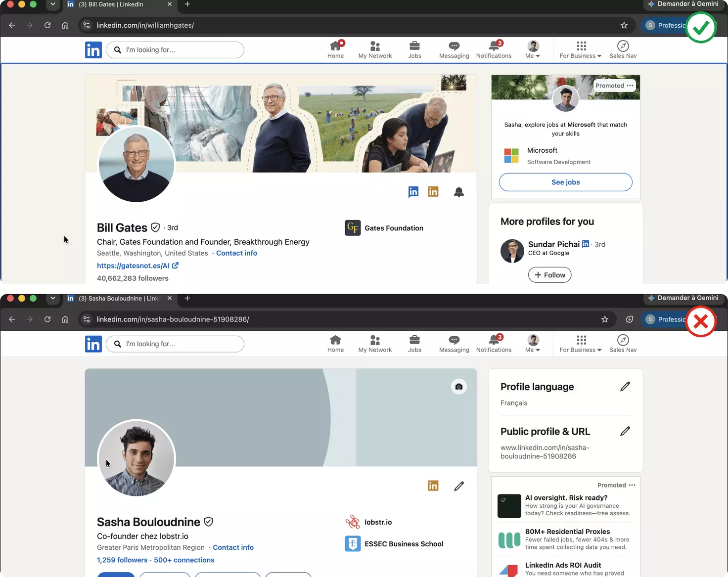Open Sales Nav in the Sasha Bouloudnine window
The width and height of the screenshot is (728, 577).
point(623,344)
